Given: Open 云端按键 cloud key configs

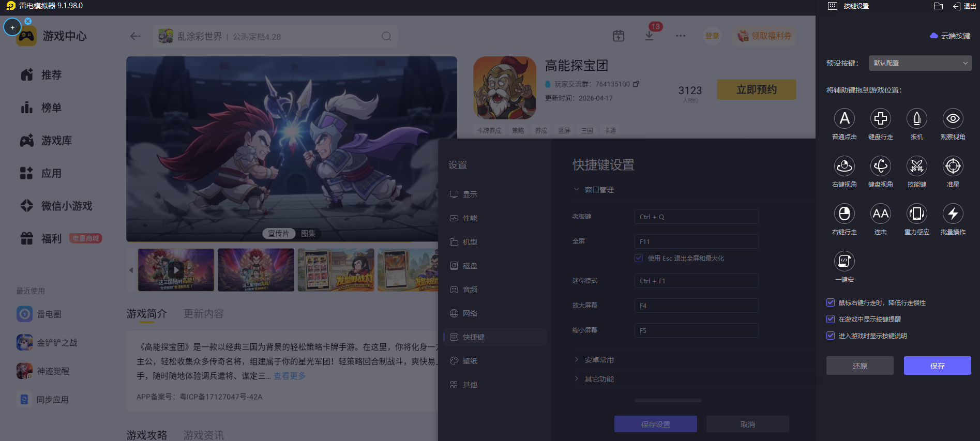Looking at the screenshot, I should click(x=950, y=36).
